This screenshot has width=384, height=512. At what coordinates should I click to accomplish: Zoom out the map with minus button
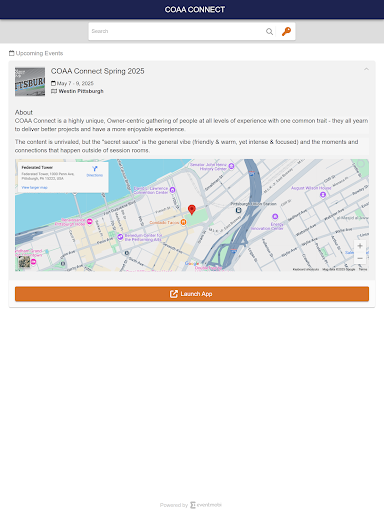[x=360, y=258]
